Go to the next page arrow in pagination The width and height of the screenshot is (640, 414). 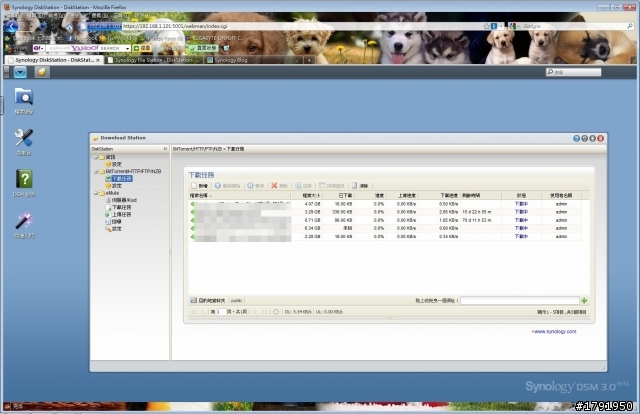tap(256, 312)
